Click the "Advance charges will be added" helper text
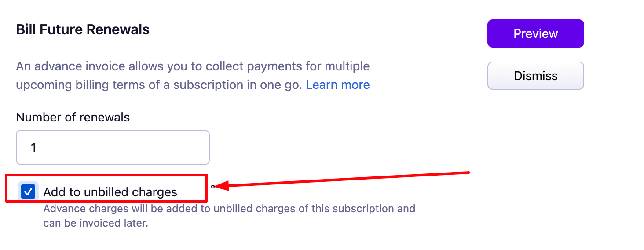 pyautogui.click(x=229, y=208)
